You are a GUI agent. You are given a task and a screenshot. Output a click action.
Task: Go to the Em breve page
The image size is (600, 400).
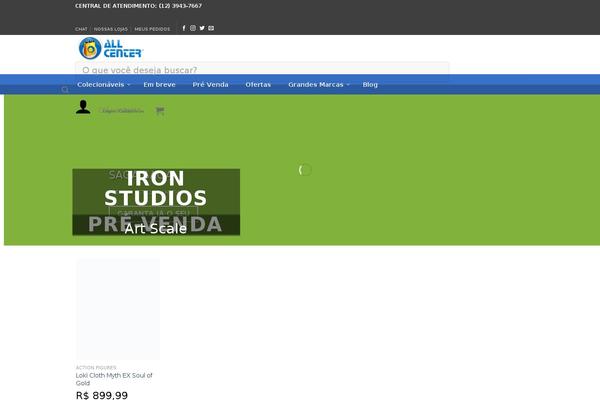[x=159, y=85]
